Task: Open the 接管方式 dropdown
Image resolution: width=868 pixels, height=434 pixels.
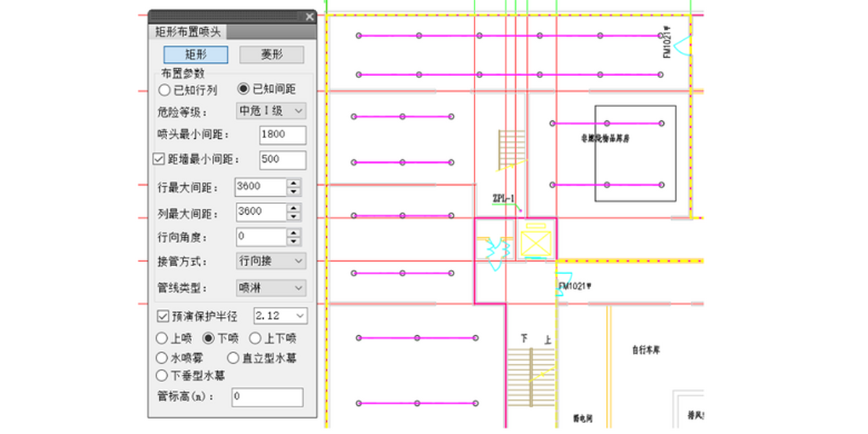Action: pyautogui.click(x=271, y=261)
